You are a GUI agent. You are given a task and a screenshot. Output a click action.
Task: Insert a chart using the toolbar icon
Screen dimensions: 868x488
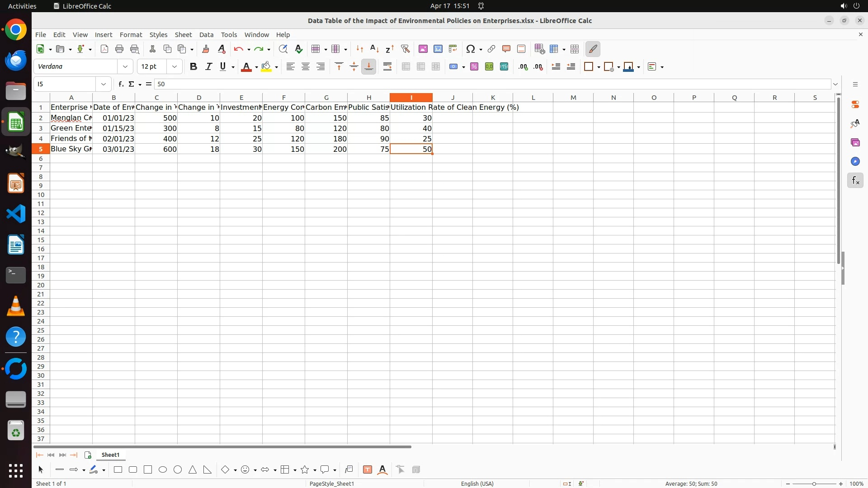click(438, 49)
